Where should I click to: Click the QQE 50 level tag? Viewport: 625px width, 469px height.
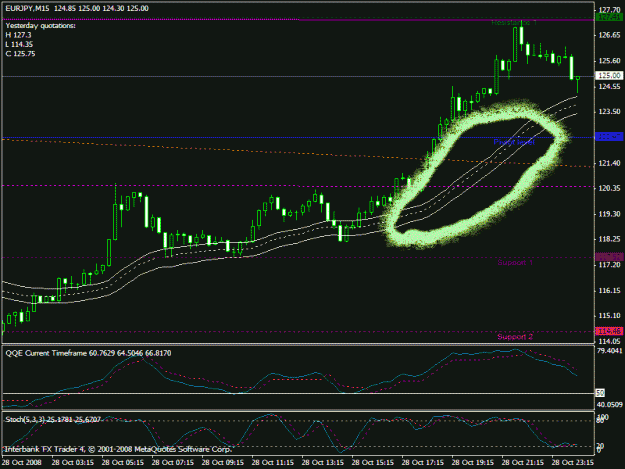pos(600,393)
